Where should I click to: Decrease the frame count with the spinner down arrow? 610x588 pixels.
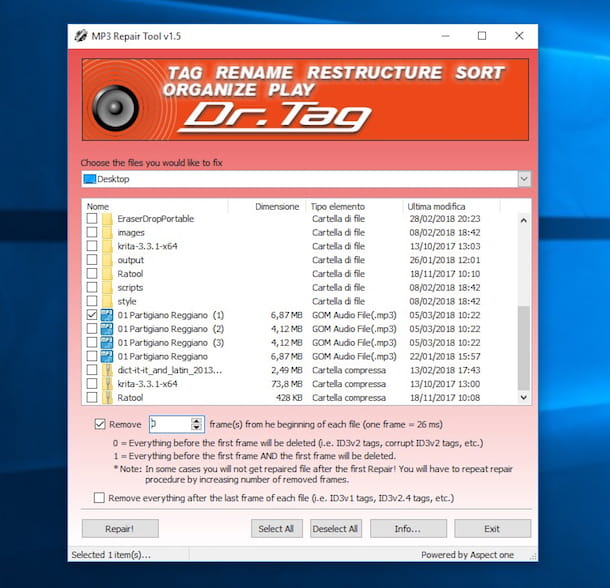[197, 428]
